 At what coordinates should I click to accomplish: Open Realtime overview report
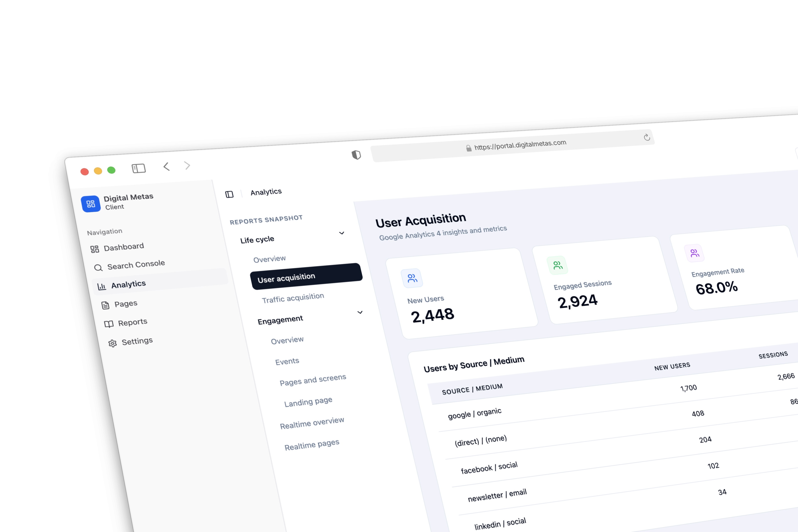click(312, 423)
